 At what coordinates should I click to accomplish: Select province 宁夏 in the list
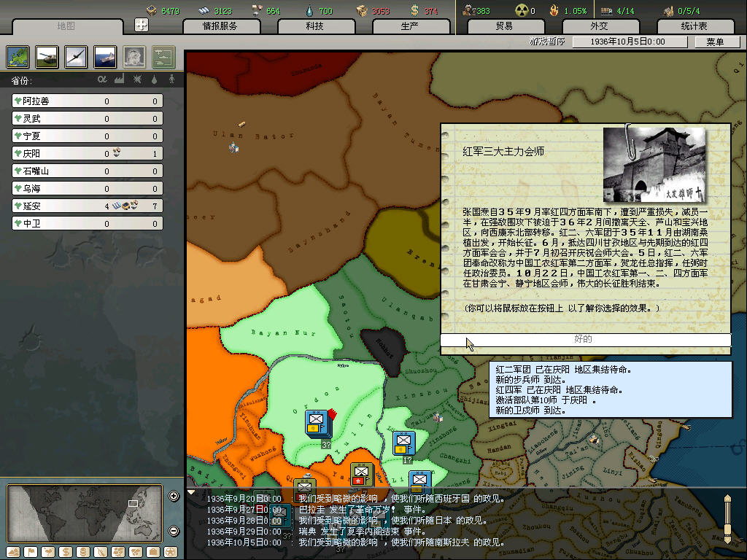pyautogui.click(x=88, y=136)
